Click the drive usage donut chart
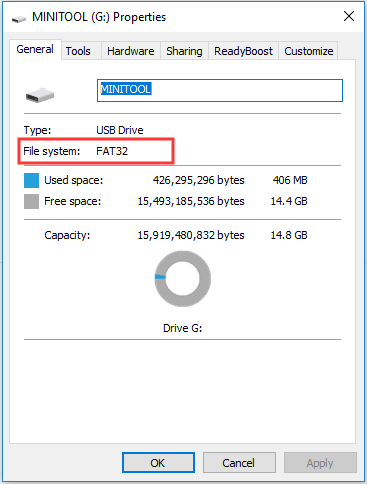Screen dimensions: 367x484 (x=182, y=279)
